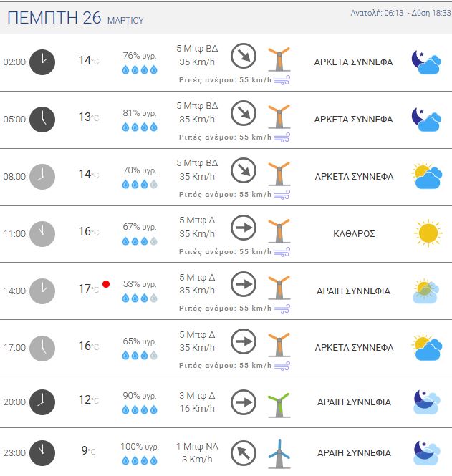Viewport: 452px width, 476px height.
Task: Click the blue windmill icon at 23:00
Action: coord(279,453)
